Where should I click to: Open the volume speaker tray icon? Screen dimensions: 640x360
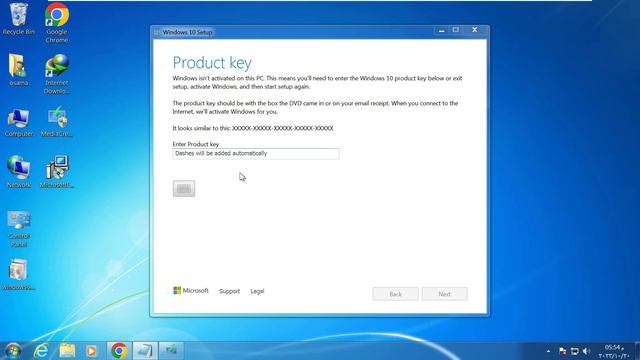point(587,351)
